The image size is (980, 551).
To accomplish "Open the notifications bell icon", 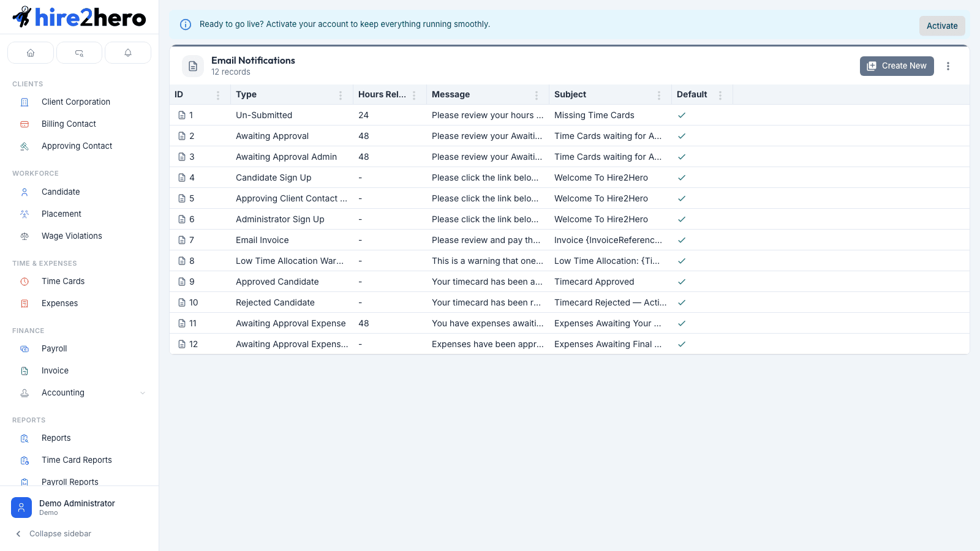I will pos(128,53).
